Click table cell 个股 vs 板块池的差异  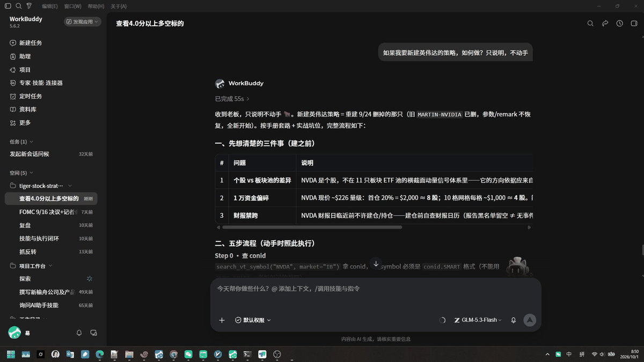click(262, 180)
